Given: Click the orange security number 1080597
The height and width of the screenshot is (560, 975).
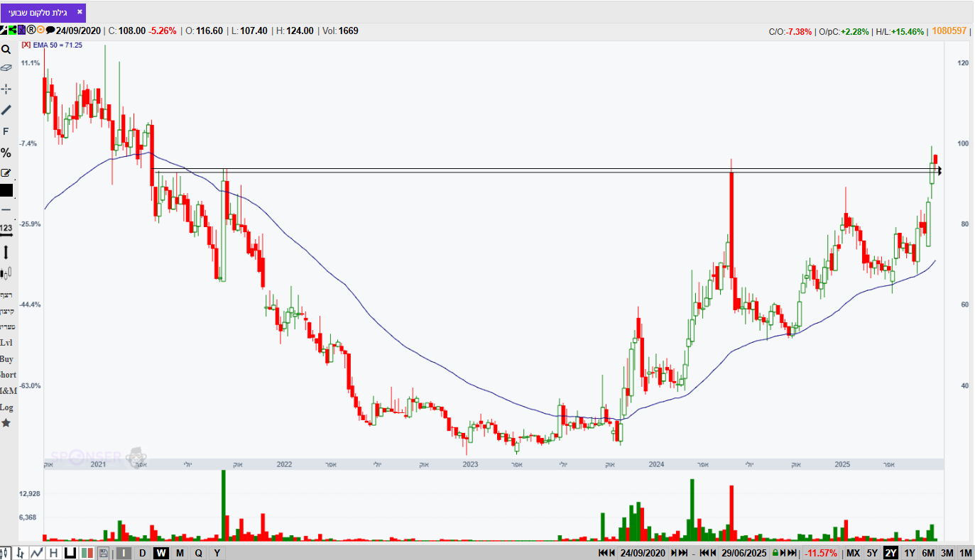Looking at the screenshot, I should coord(950,31).
